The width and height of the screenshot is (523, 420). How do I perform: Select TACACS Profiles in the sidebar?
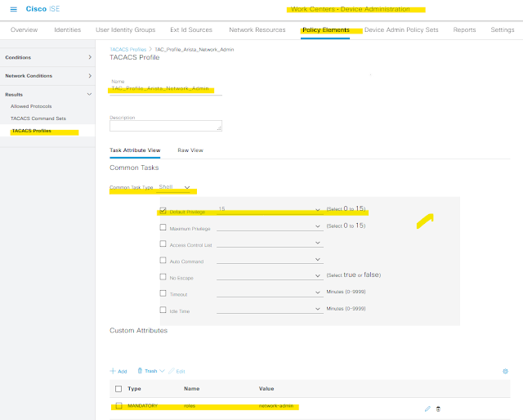click(32, 131)
